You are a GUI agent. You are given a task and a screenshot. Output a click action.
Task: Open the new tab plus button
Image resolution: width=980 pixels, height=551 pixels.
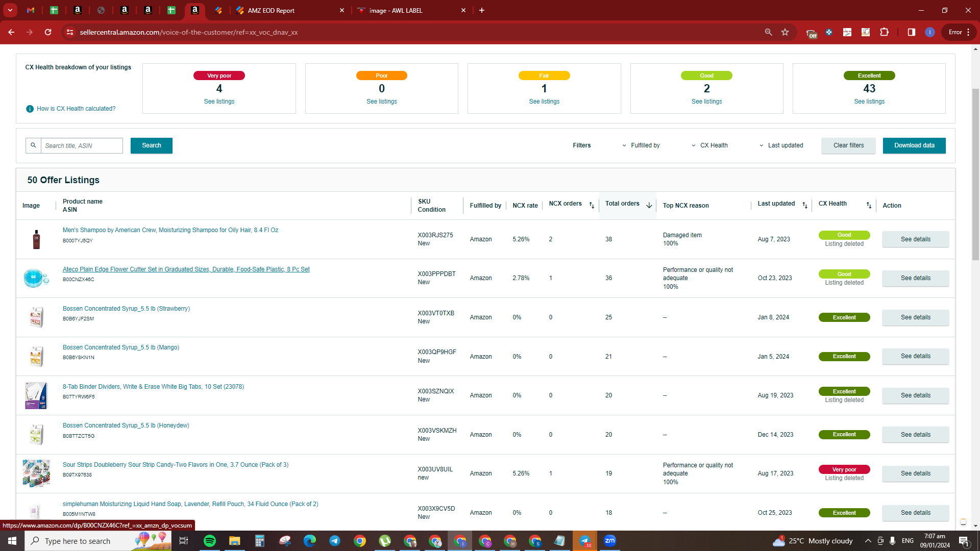(x=481, y=10)
